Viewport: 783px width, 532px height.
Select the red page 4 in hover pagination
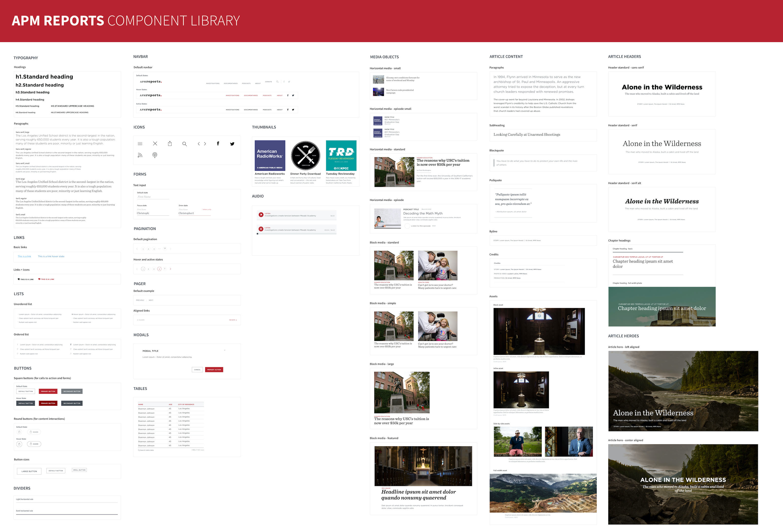(x=159, y=269)
